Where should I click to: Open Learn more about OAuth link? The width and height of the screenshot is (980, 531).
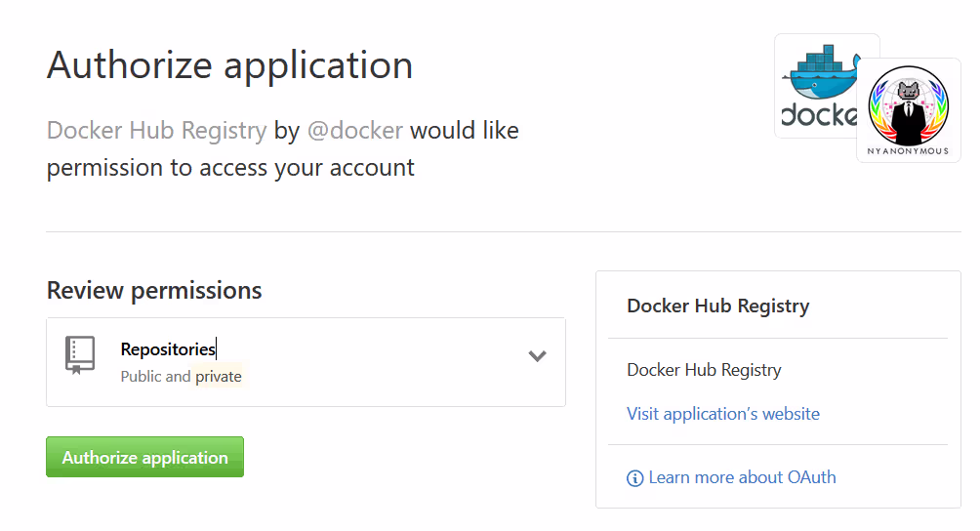click(742, 477)
